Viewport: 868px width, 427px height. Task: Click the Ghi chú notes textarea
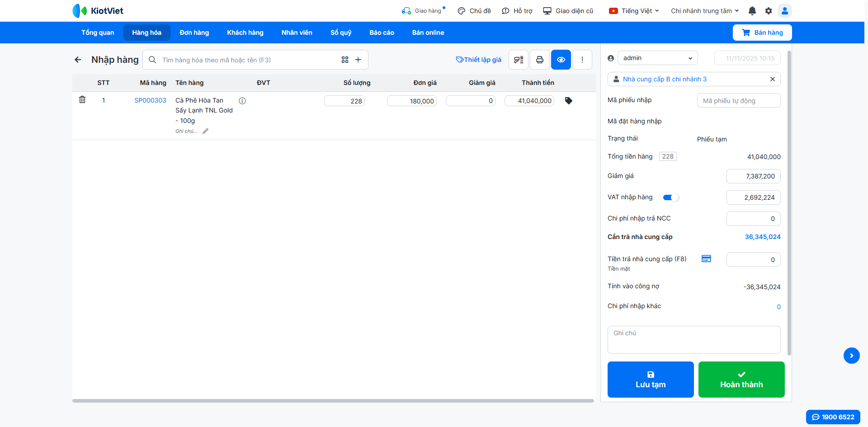pos(694,340)
